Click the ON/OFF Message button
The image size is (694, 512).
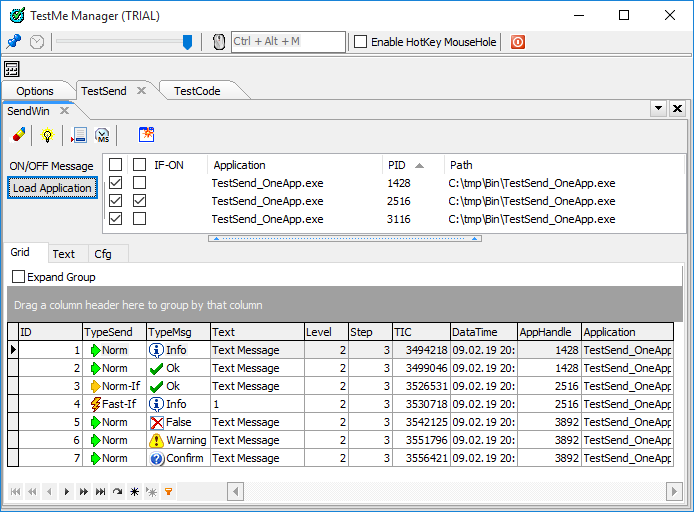pos(51,166)
